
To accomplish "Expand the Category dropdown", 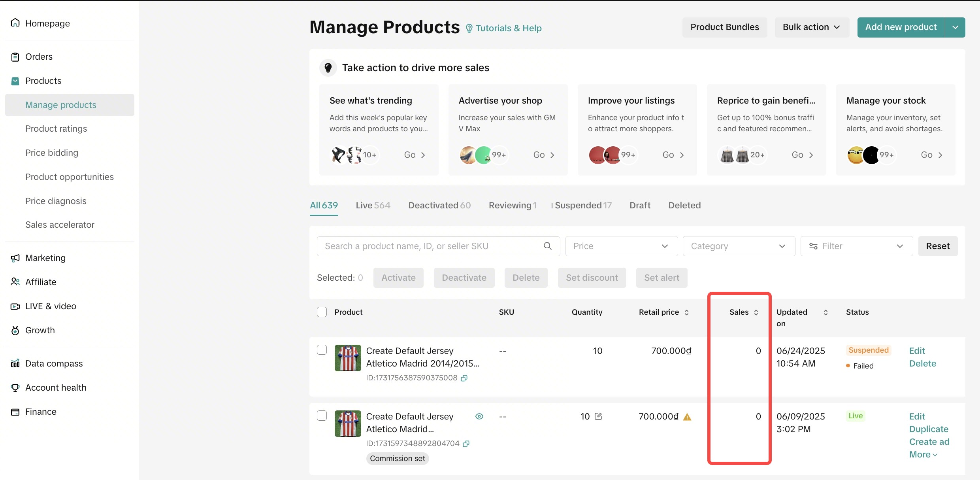I will [739, 246].
